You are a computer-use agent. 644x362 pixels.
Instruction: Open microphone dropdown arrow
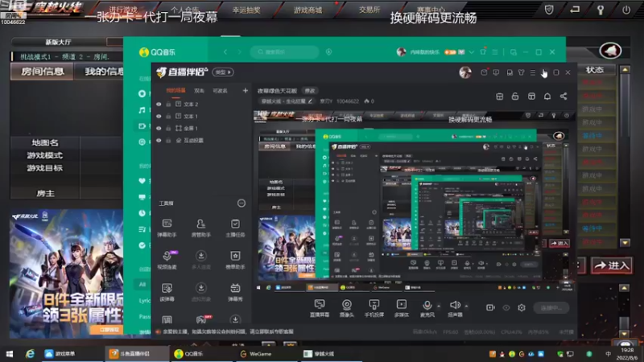[438, 306]
